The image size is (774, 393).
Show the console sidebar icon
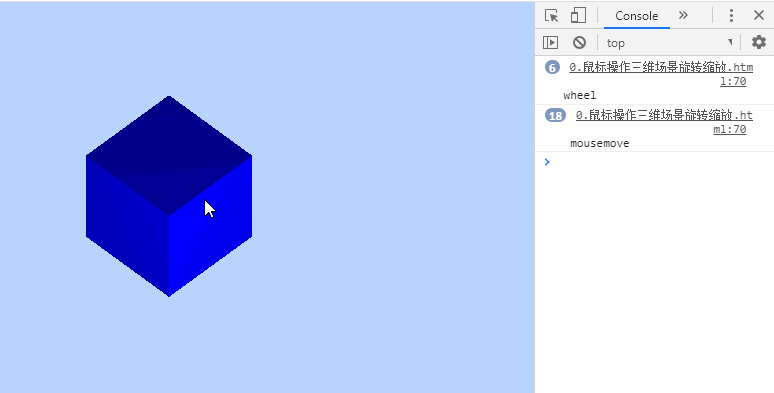[x=550, y=42]
